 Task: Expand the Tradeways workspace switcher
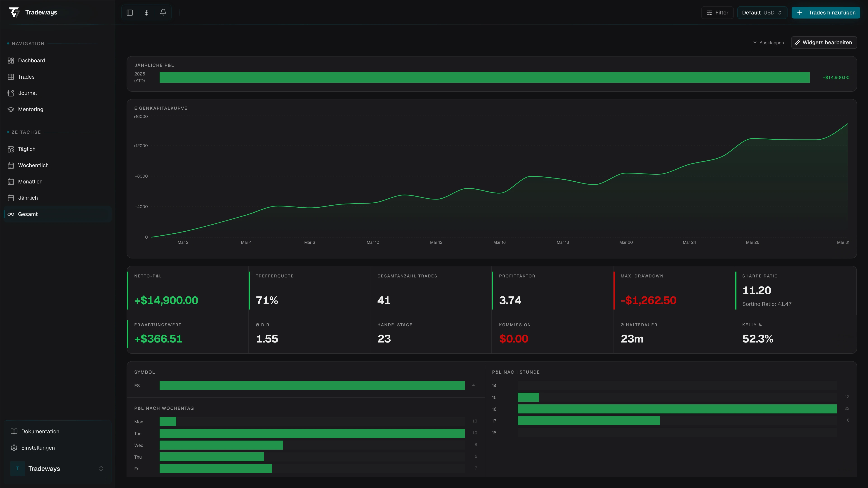[x=101, y=469]
